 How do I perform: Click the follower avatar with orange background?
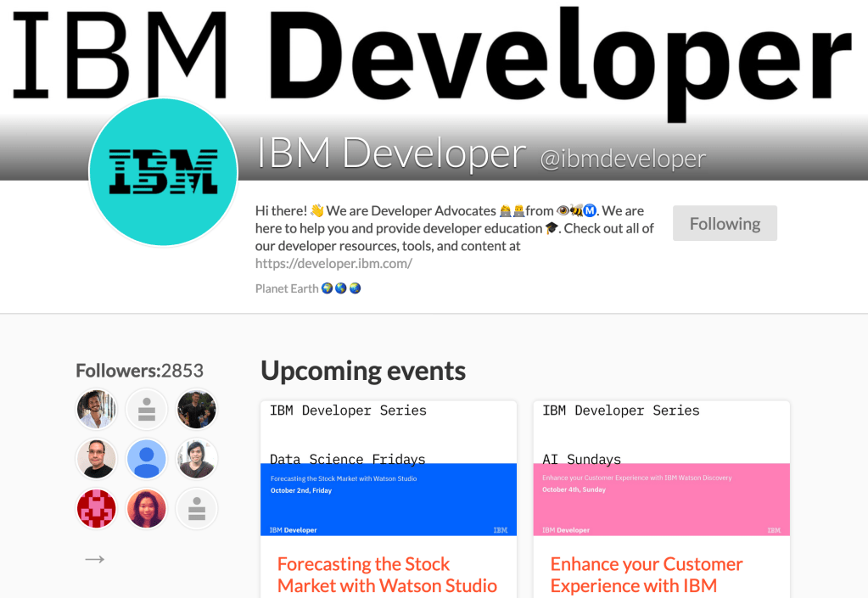tap(146, 509)
